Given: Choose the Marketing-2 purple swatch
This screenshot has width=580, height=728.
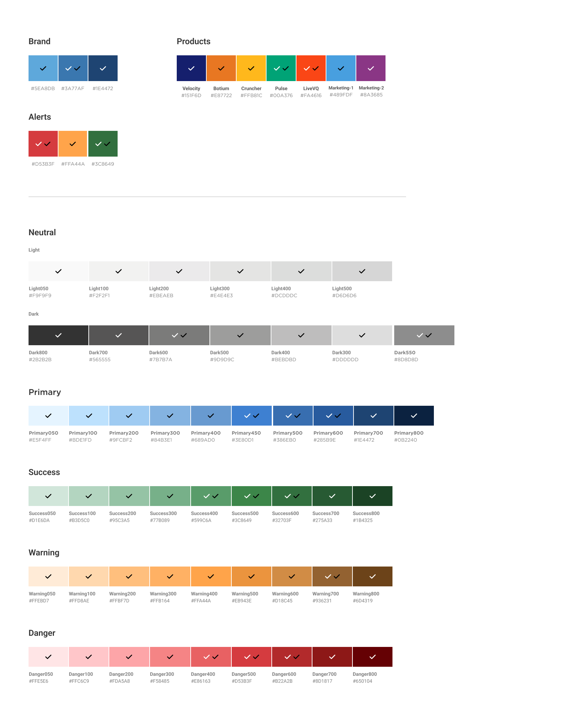Looking at the screenshot, I should click(x=371, y=68).
